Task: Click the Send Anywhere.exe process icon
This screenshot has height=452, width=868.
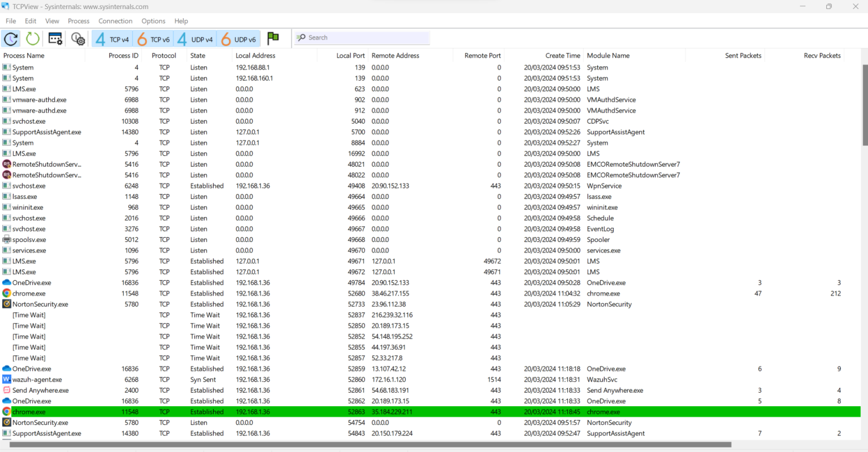Action: coord(6,390)
